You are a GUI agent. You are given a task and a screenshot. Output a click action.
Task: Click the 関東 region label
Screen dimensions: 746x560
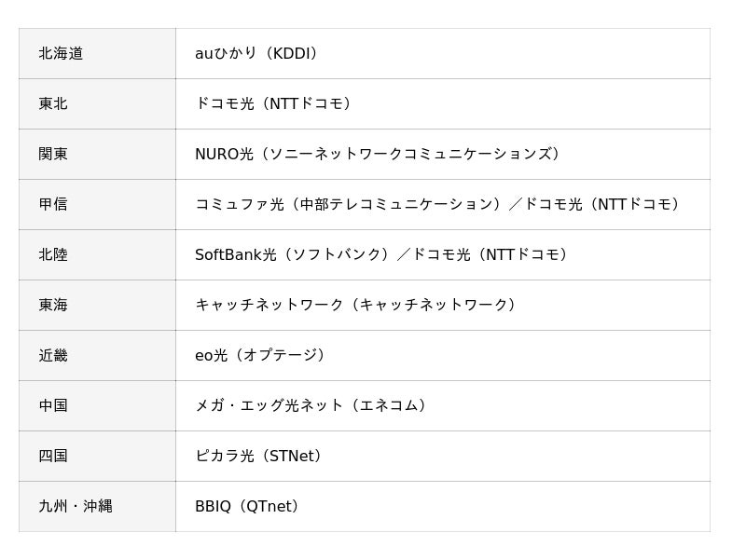53,155
